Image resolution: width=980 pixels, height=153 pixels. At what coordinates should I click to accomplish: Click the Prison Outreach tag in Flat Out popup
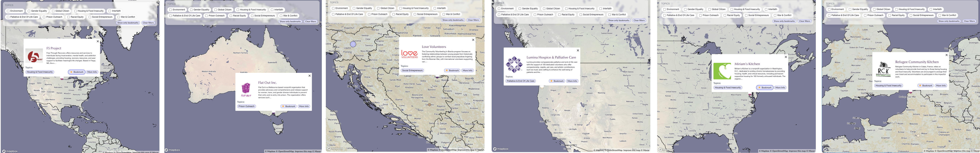click(x=246, y=106)
